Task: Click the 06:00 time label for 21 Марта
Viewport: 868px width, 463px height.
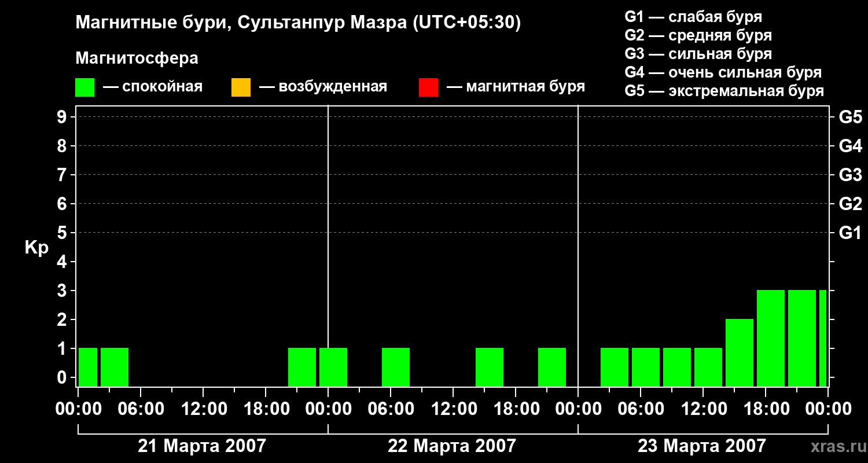Action: [x=141, y=409]
